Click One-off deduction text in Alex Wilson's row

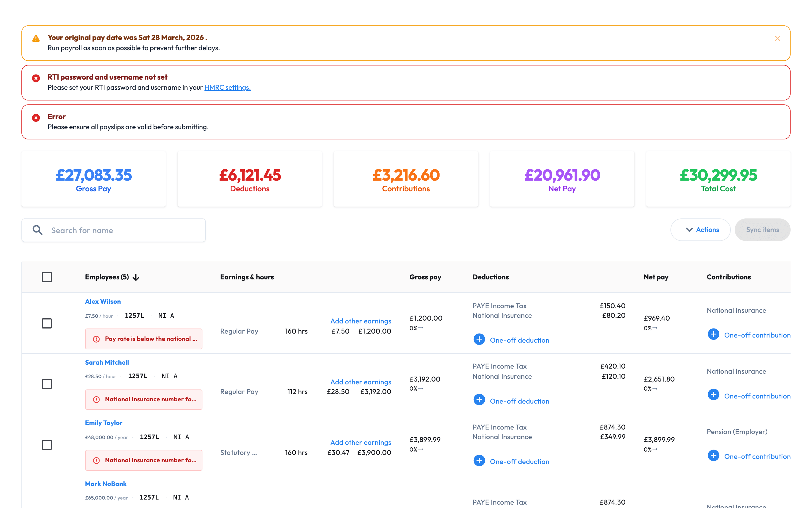coord(519,340)
